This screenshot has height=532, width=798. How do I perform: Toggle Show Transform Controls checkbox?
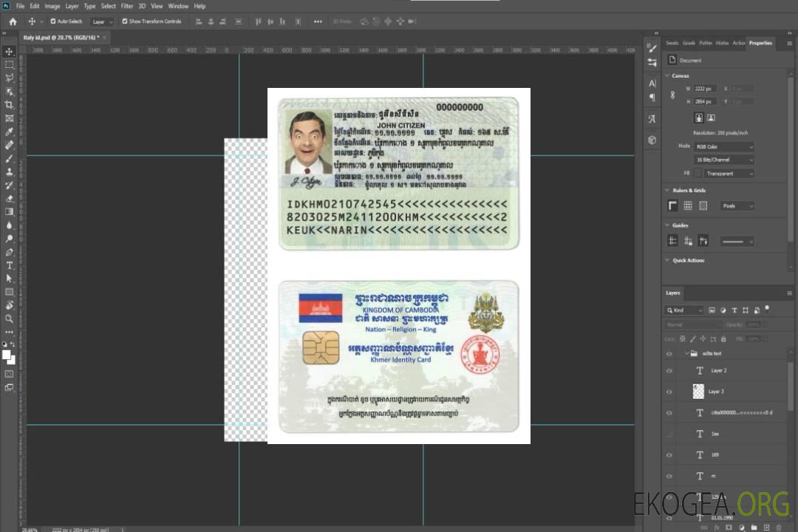point(125,21)
